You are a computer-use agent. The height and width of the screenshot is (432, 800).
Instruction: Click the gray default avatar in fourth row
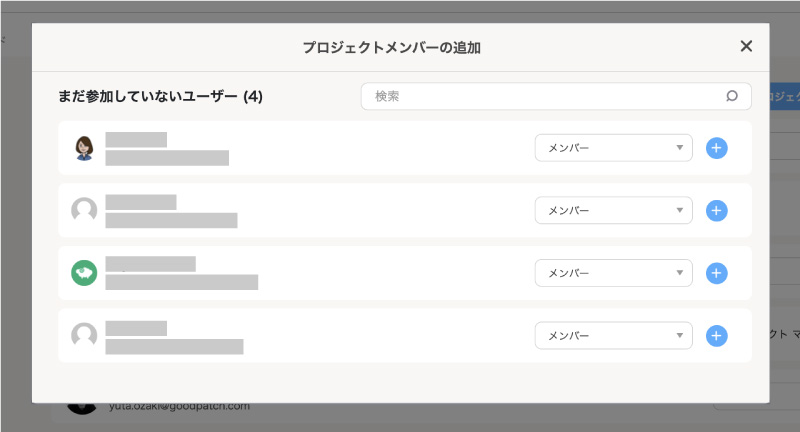point(84,335)
